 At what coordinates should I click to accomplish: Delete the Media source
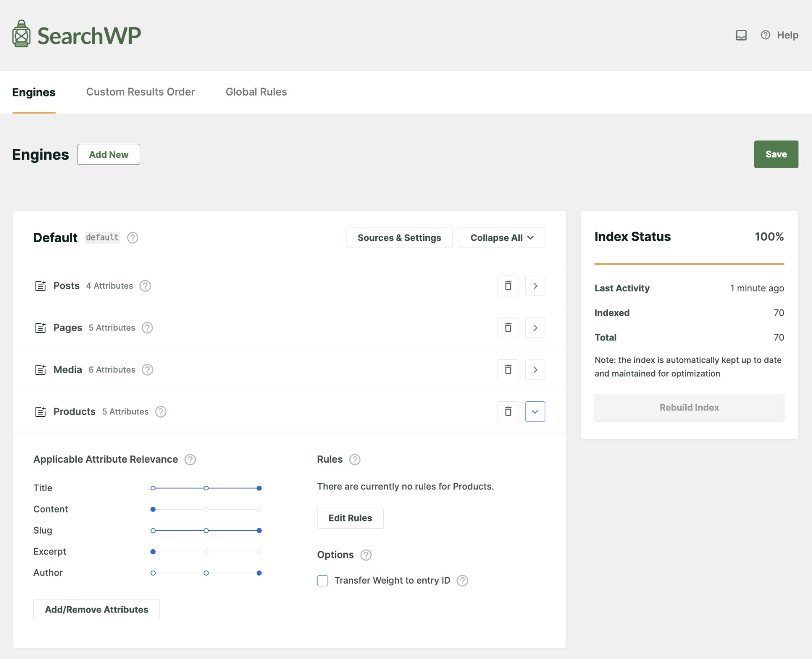(x=508, y=370)
